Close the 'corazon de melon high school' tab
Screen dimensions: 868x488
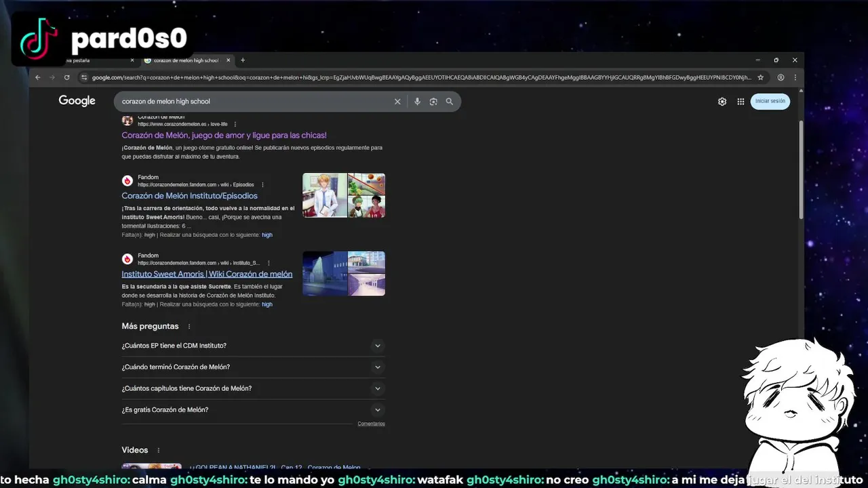[x=229, y=60]
